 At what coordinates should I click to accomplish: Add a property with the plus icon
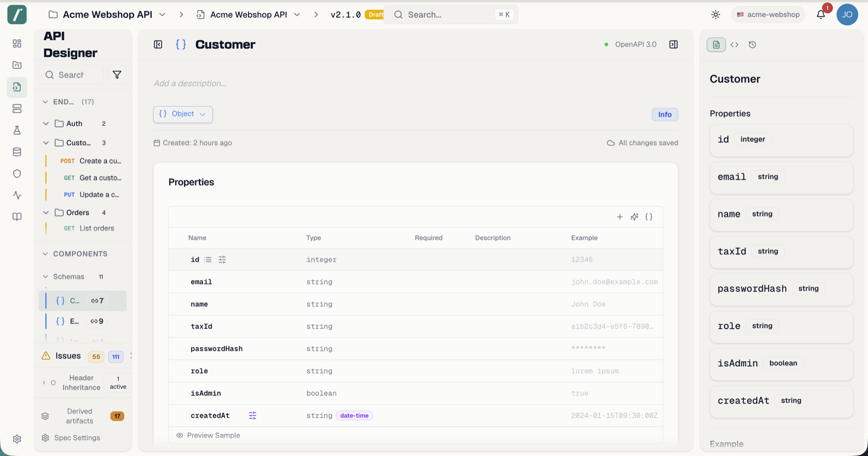click(620, 217)
